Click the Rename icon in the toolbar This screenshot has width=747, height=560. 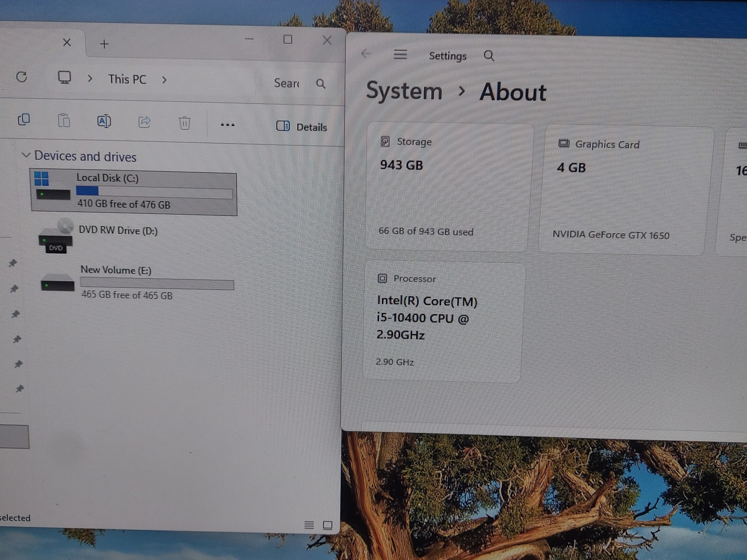[x=104, y=121]
